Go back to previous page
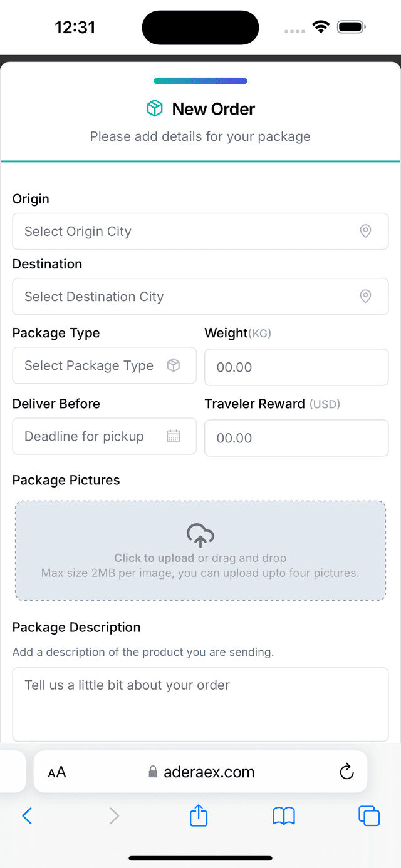This screenshot has width=401, height=868. pos(27,815)
